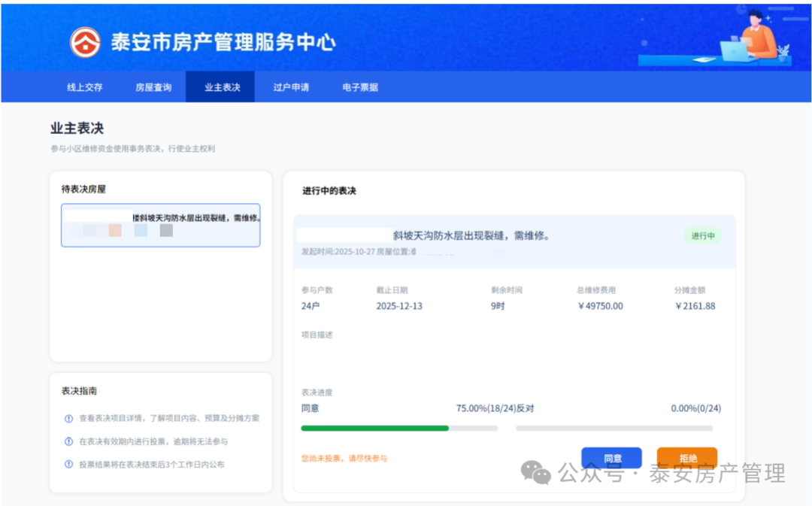Image resolution: width=812 pixels, height=506 pixels.
Task: Go to the 过户申请 tab
Action: point(291,87)
